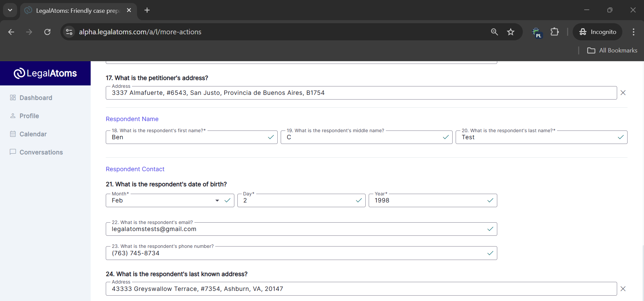644x301 pixels.
Task: Open the Profile page
Action: coord(29,116)
